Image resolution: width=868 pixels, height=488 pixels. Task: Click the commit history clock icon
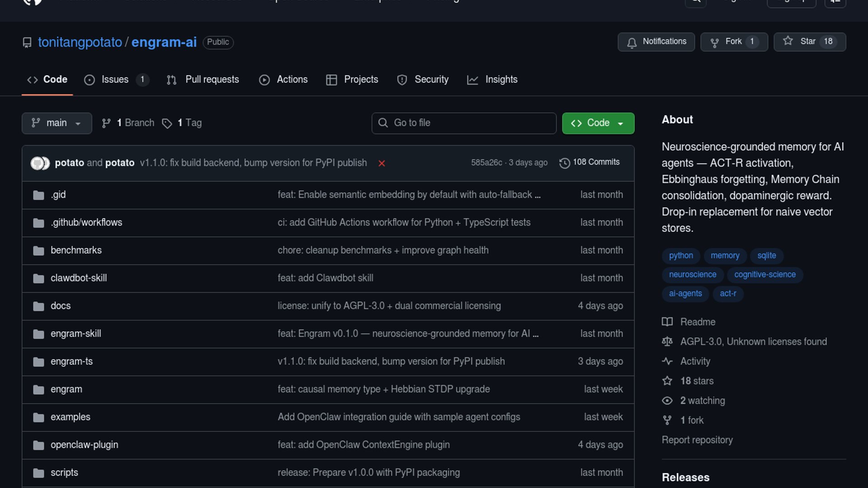tap(564, 163)
